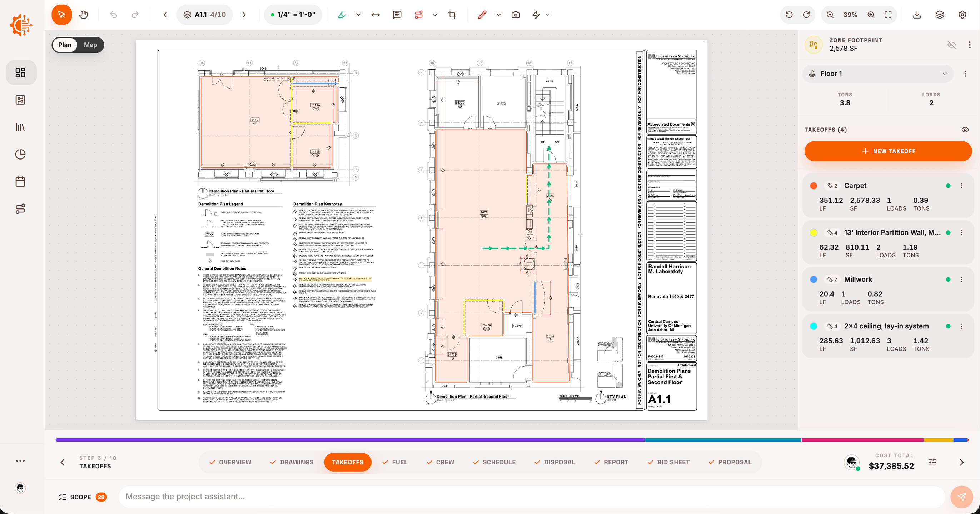Go to the Schedule step

(494, 462)
